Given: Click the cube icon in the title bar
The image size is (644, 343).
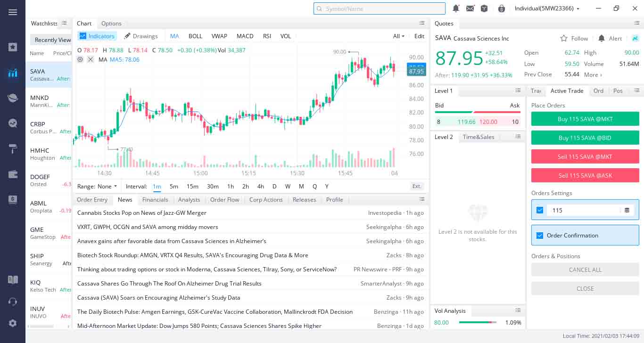Looking at the screenshot, I should (484, 8).
